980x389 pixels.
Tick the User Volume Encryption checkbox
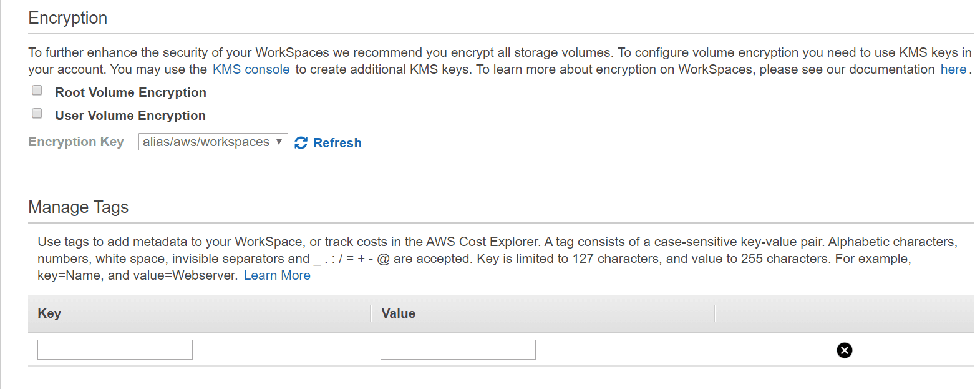(37, 114)
